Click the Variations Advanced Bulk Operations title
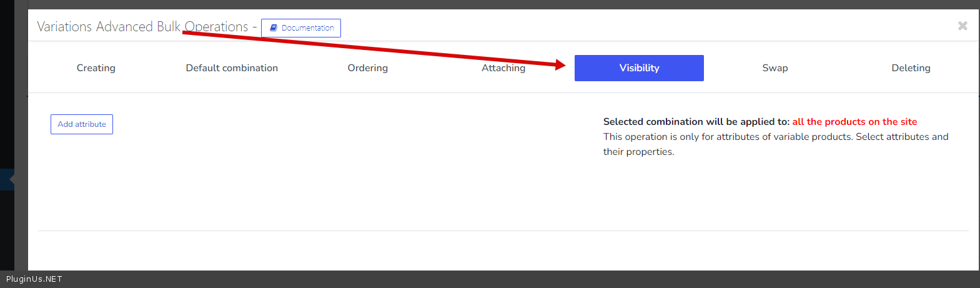Image resolution: width=980 pixels, height=288 pixels. [142, 27]
